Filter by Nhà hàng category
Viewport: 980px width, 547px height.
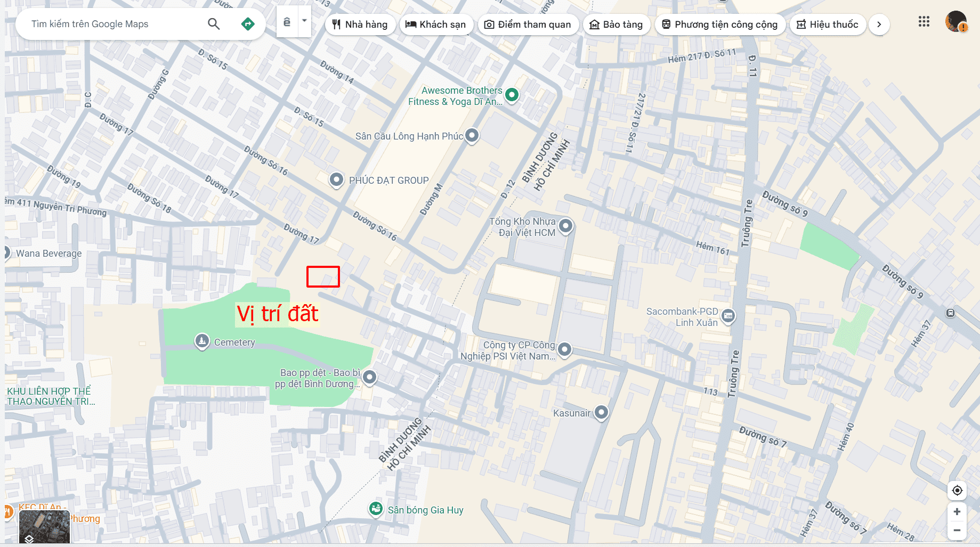(360, 25)
